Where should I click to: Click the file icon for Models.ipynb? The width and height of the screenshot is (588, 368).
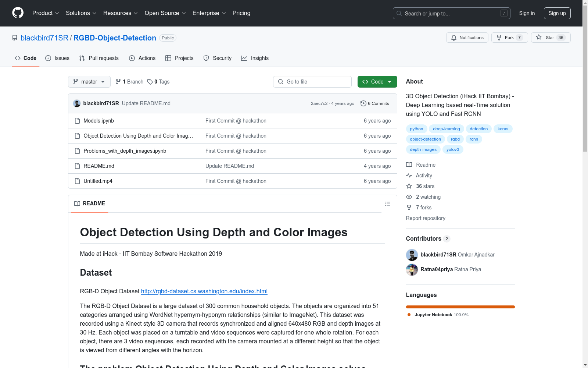77,121
